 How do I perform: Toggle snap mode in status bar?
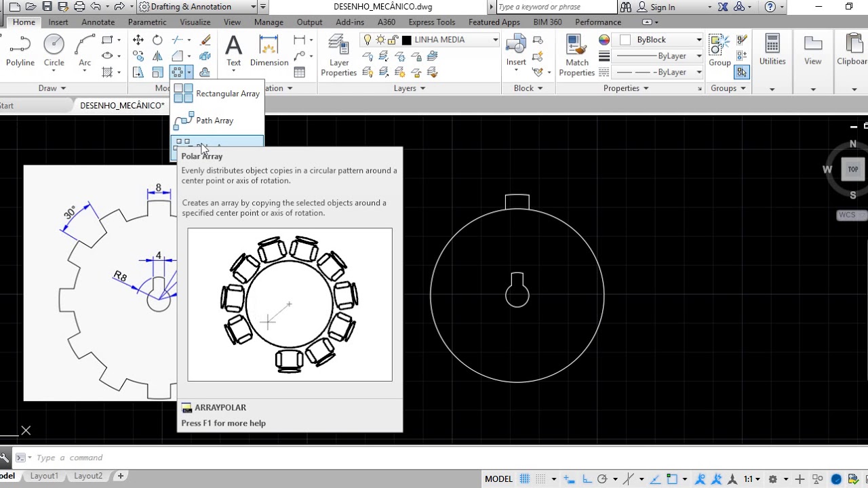[x=540, y=479]
